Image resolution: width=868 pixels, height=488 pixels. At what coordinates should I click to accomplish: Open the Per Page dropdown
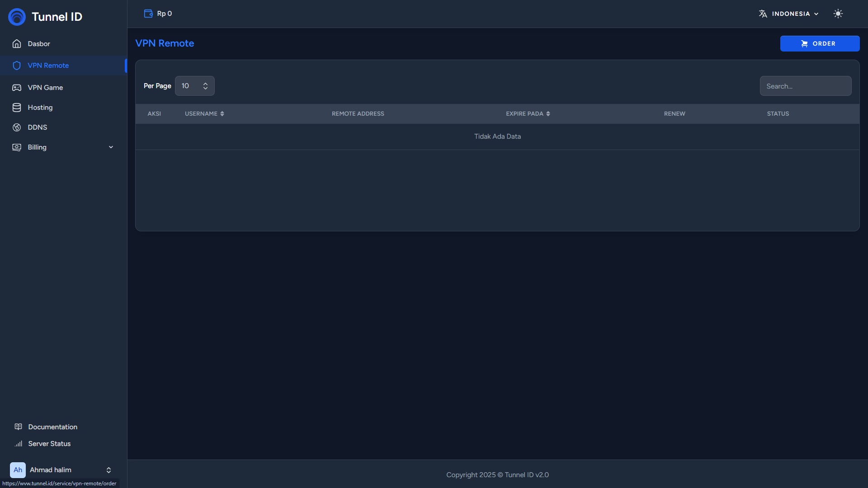click(194, 86)
